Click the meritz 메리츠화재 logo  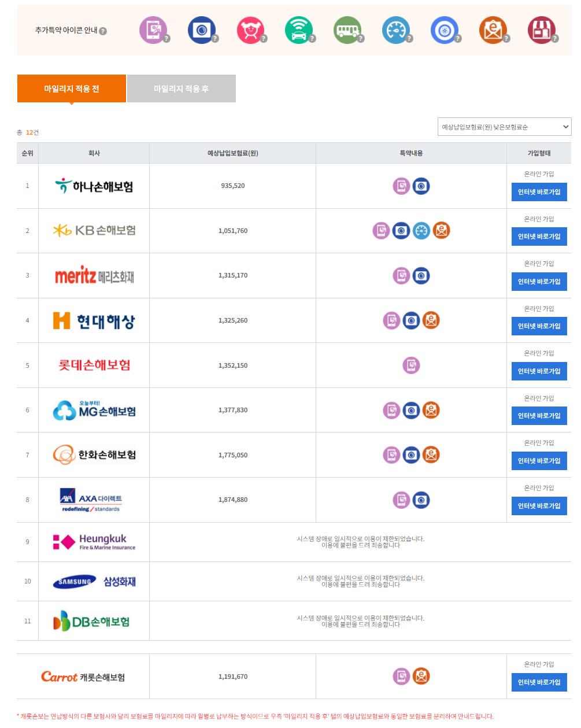point(94,275)
